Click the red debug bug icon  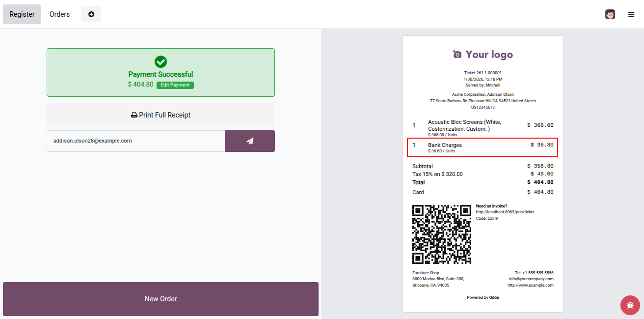[x=630, y=305]
